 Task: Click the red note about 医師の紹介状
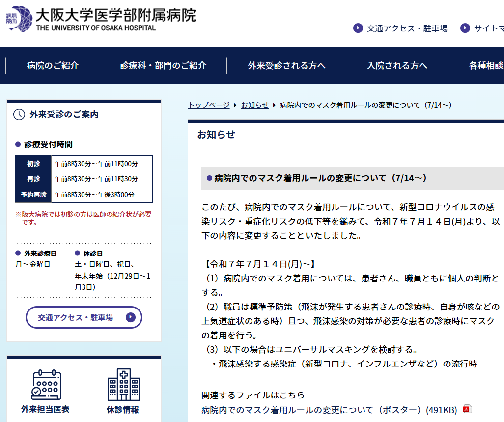[x=84, y=218]
